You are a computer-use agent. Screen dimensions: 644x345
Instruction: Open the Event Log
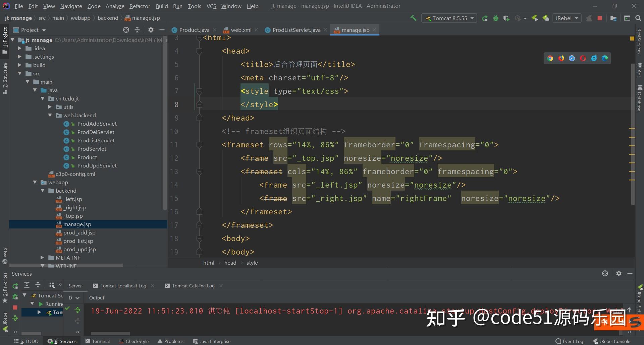569,341
